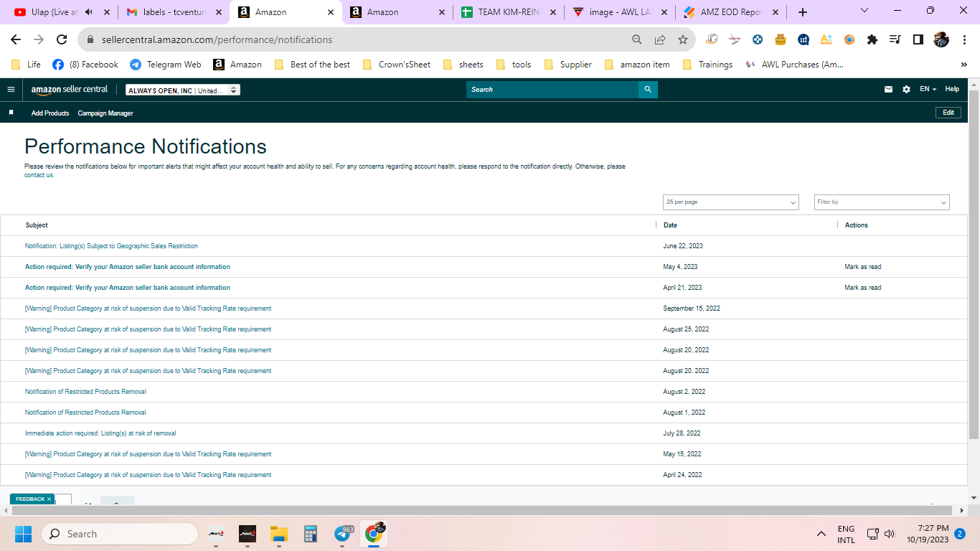Open the Calculator from the taskbar
The width and height of the screenshot is (980, 551).
click(x=311, y=534)
